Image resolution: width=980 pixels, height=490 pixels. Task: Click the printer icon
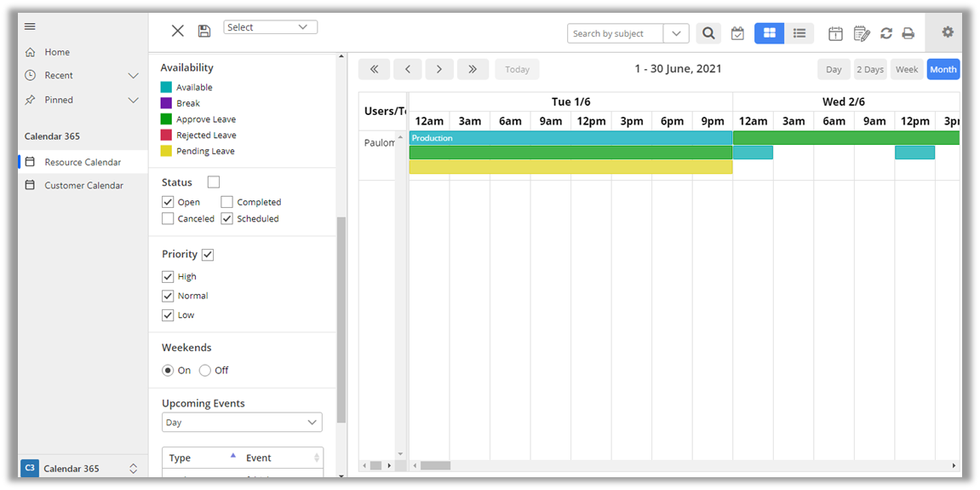pos(908,33)
